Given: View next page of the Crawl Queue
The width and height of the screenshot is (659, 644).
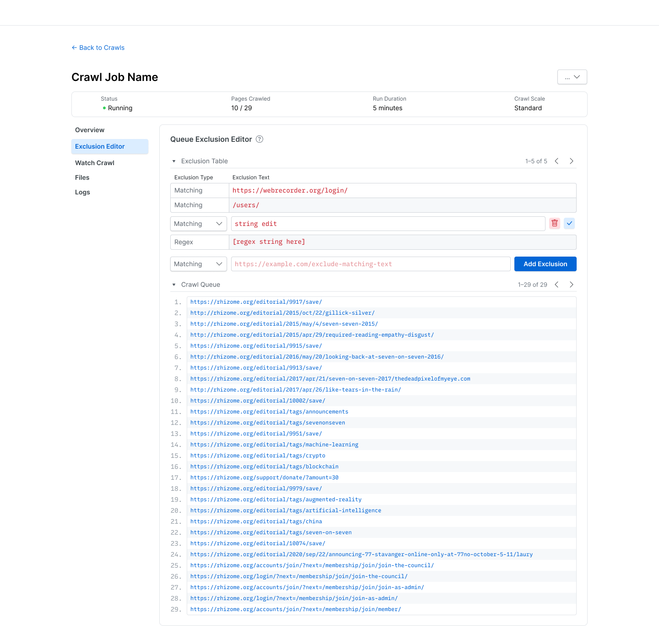Looking at the screenshot, I should coord(571,284).
